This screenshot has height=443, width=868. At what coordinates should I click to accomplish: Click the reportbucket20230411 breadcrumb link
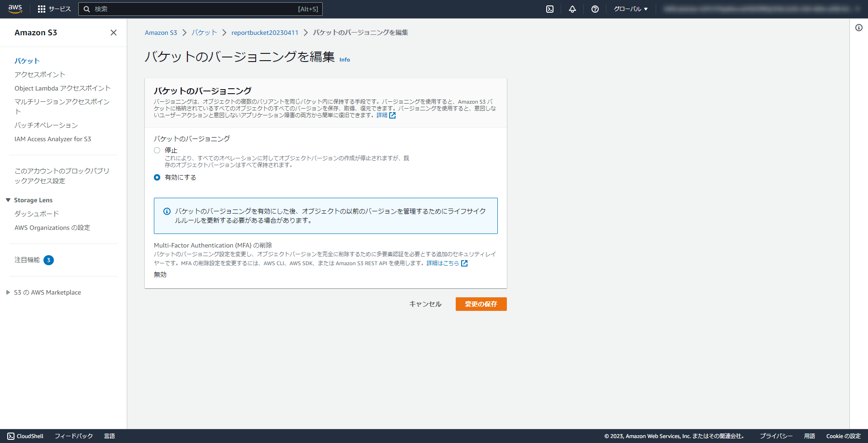point(264,32)
